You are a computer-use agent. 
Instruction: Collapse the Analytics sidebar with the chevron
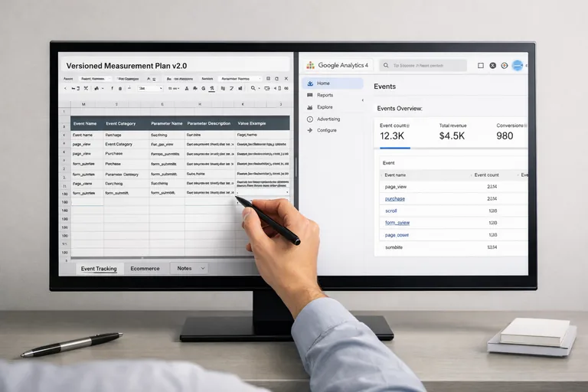(x=363, y=100)
